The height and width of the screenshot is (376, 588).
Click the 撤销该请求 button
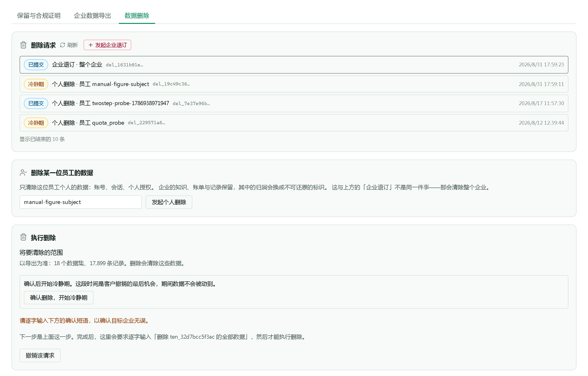40,355
